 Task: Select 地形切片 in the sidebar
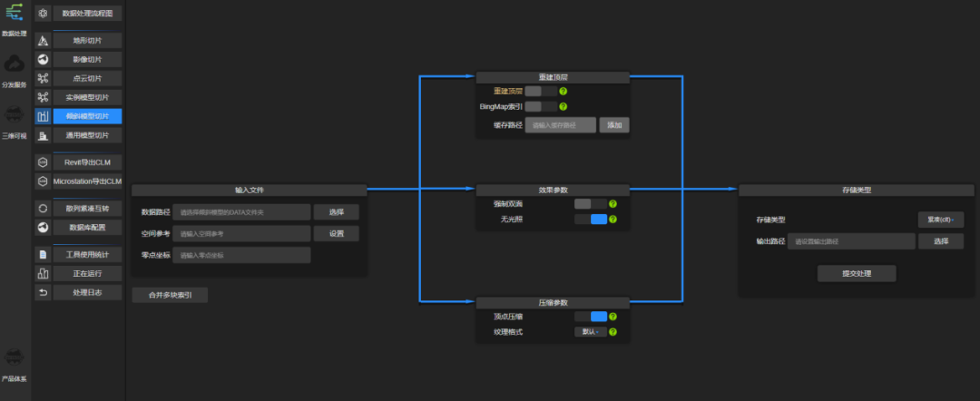pyautogui.click(x=87, y=41)
